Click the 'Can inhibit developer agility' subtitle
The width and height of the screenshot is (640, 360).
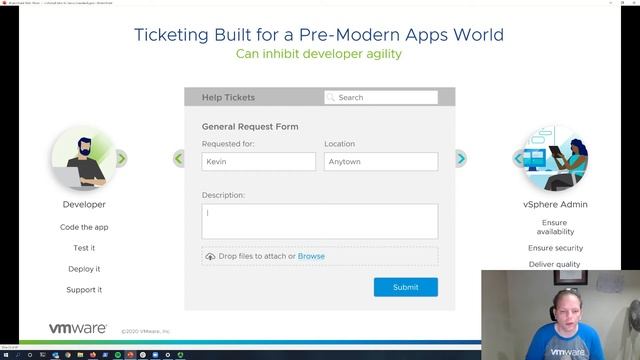click(x=319, y=53)
